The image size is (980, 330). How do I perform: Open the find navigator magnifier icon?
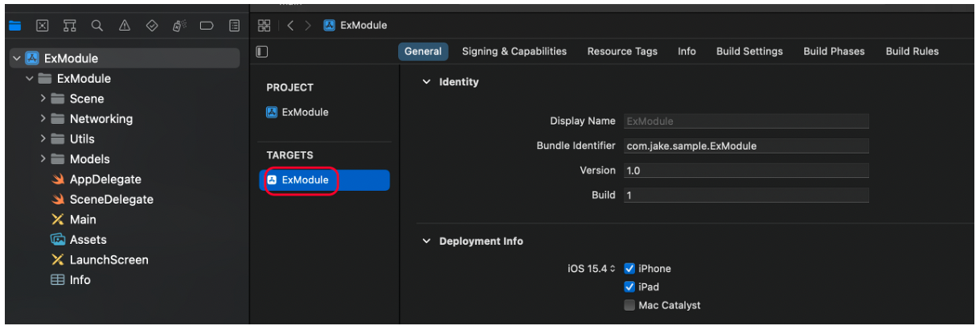96,26
